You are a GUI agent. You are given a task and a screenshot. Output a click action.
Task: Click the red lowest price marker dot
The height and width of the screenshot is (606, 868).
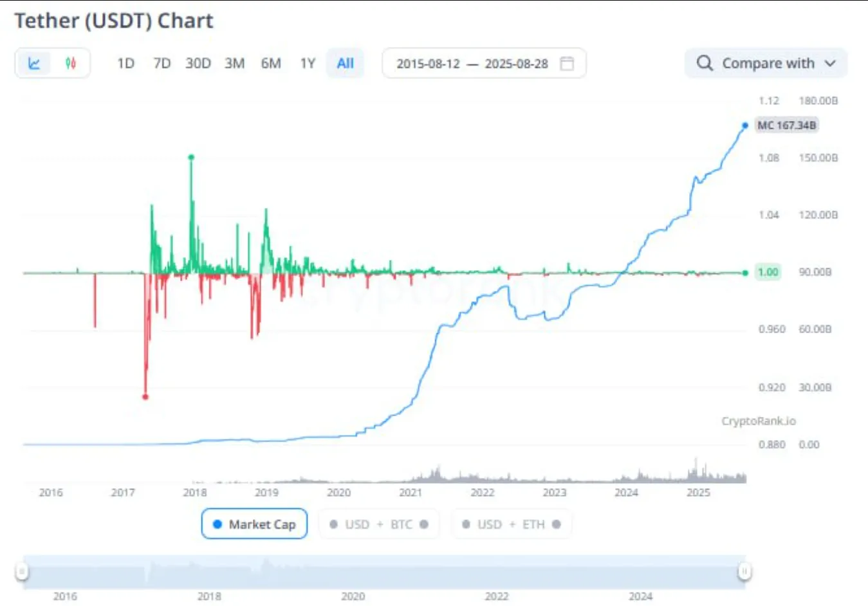point(145,397)
